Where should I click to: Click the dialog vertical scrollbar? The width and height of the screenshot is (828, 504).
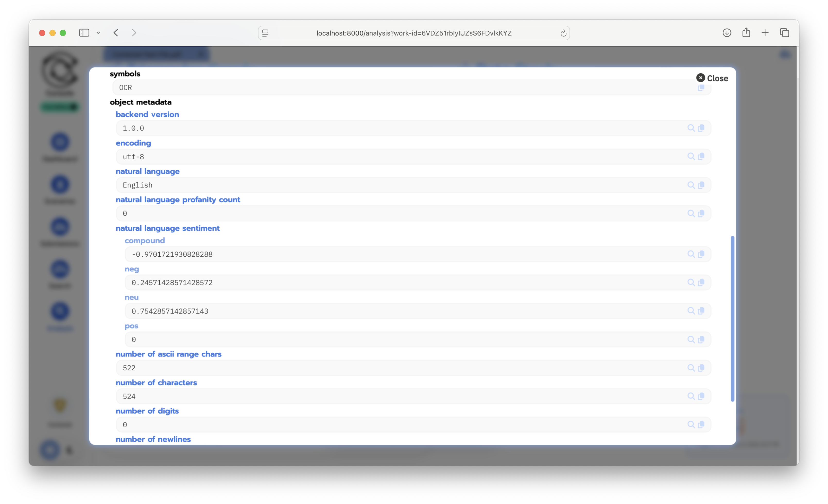point(732,318)
